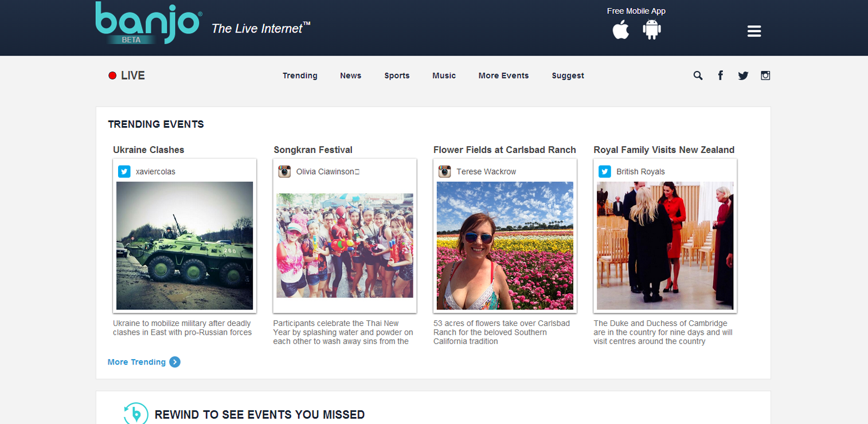Click the Android app icon
Viewport: 868px width, 424px height.
click(652, 30)
